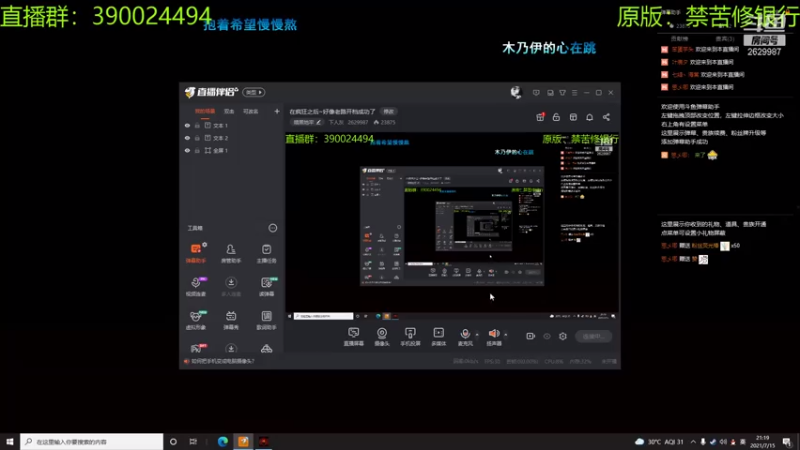Add 多媒体 media source
This screenshot has width=800, height=450.
pyautogui.click(x=439, y=337)
